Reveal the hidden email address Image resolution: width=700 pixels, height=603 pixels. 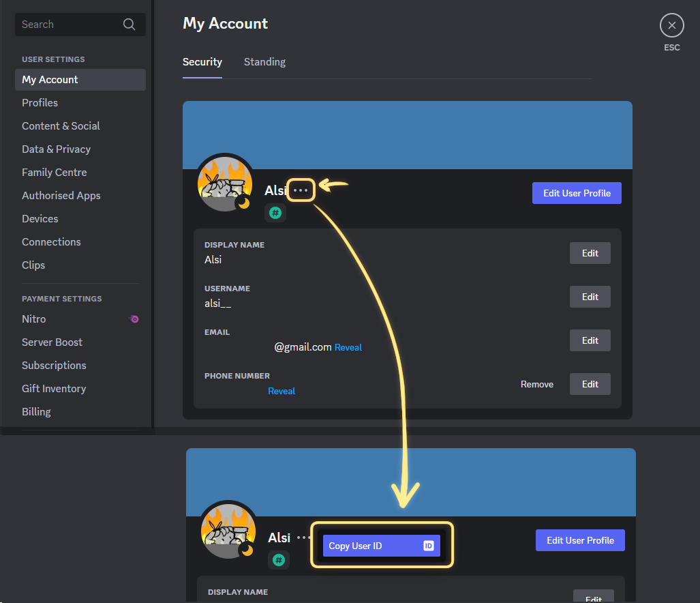pos(348,347)
